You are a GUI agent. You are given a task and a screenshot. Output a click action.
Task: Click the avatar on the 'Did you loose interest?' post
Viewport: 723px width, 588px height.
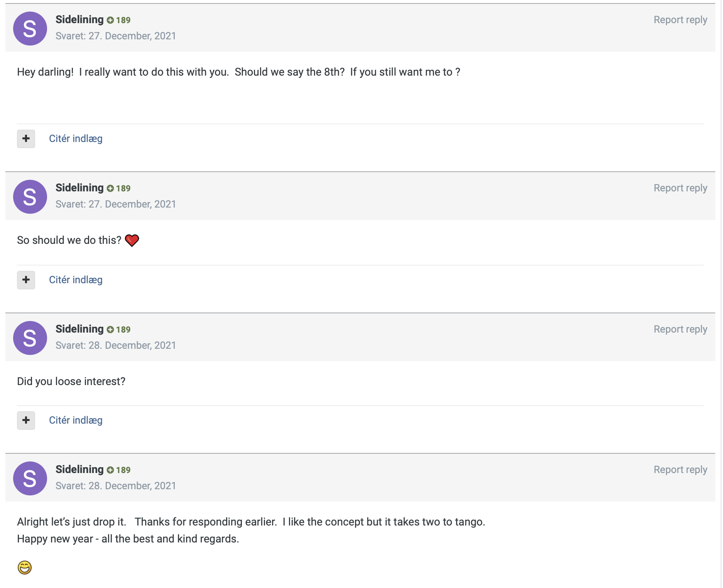click(30, 338)
